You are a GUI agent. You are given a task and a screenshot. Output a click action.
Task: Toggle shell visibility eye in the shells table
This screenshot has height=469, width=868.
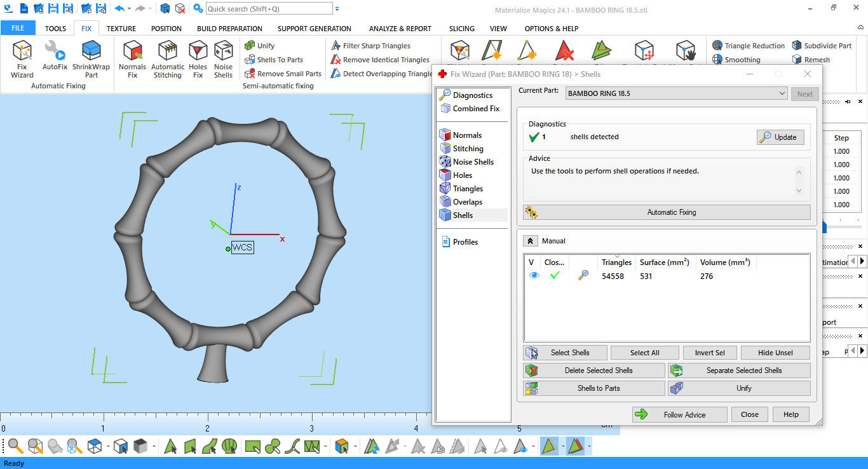534,275
